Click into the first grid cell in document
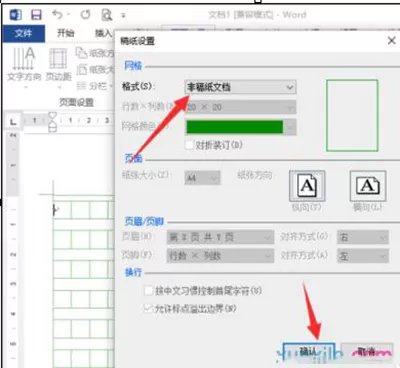 pos(63,210)
